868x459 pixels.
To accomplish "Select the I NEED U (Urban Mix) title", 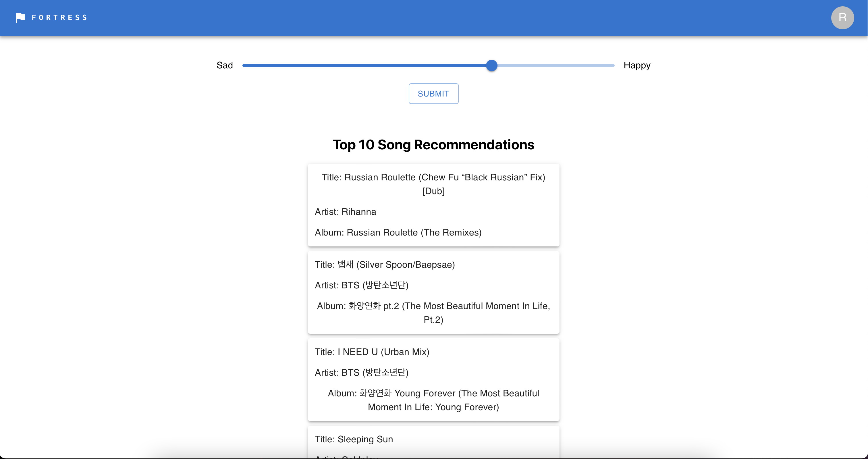I will coord(372,352).
